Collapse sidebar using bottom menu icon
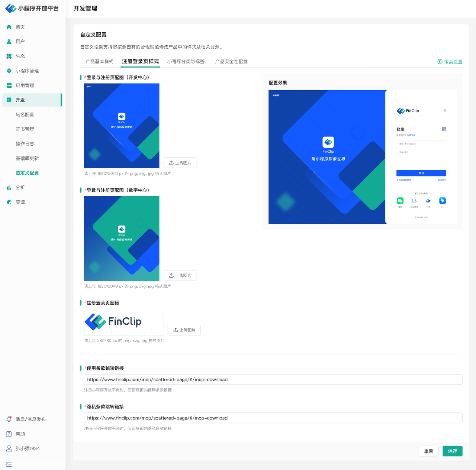476x470 pixels. pos(9,464)
